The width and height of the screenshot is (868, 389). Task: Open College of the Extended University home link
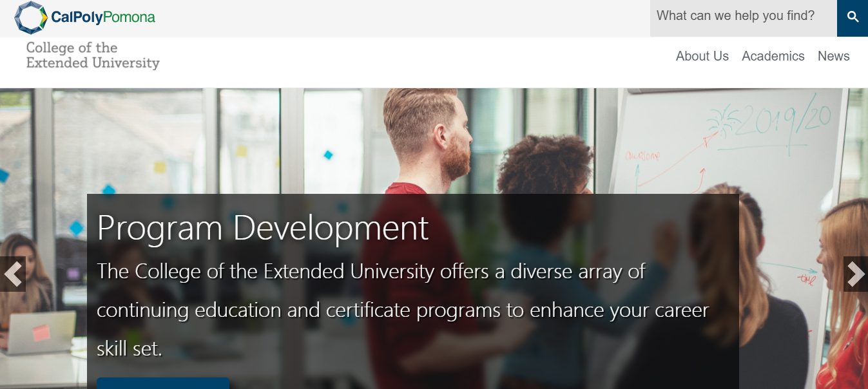(x=92, y=55)
